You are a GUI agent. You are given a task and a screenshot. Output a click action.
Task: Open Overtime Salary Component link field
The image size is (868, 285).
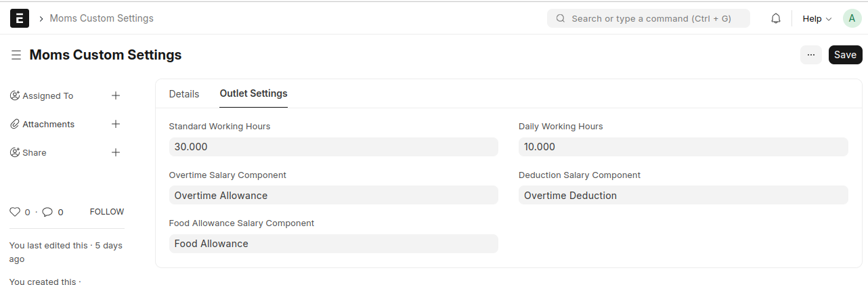[333, 195]
